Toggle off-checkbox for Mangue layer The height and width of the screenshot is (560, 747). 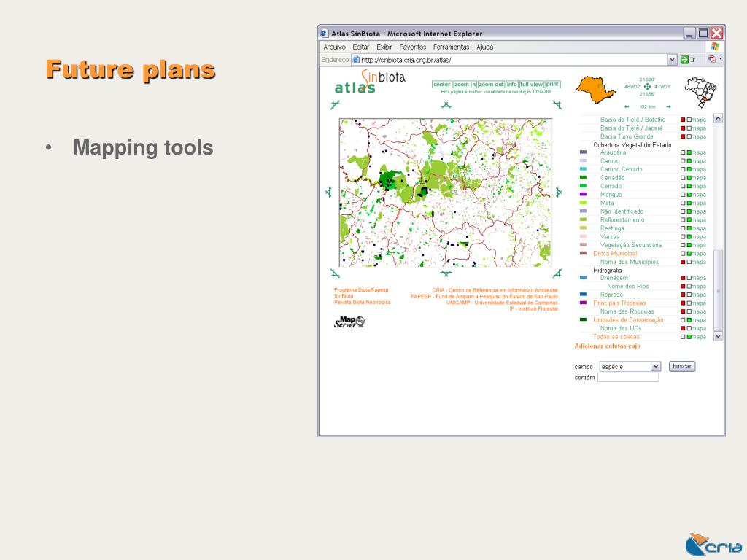[x=683, y=195]
